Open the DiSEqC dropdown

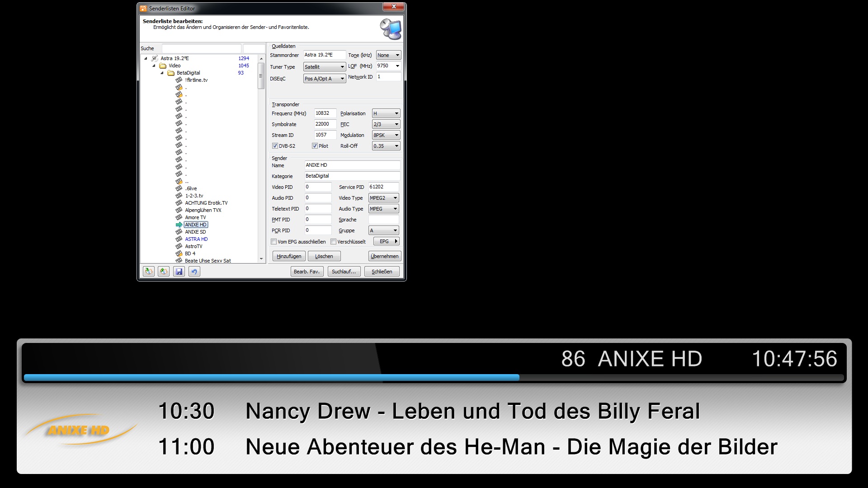coord(325,79)
